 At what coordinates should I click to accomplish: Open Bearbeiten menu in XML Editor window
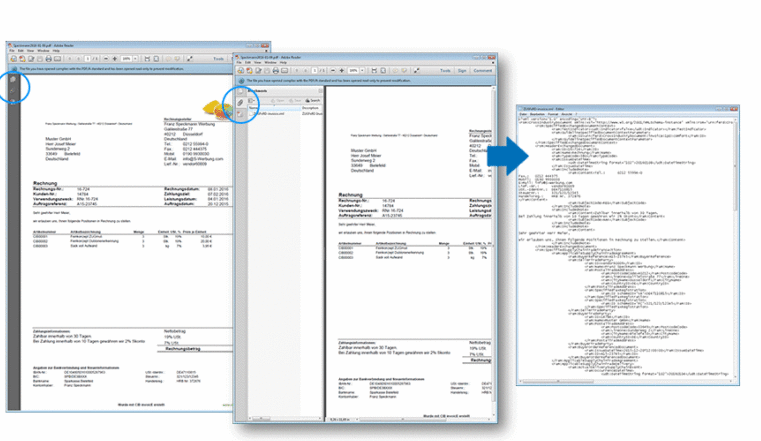[537, 114]
